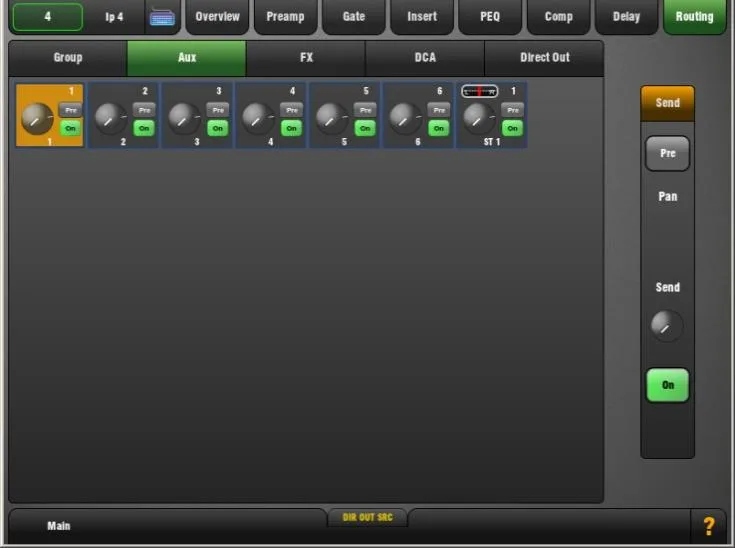Viewport: 735px width, 548px height.
Task: Click the Main label at bottom
Action: coord(59,526)
